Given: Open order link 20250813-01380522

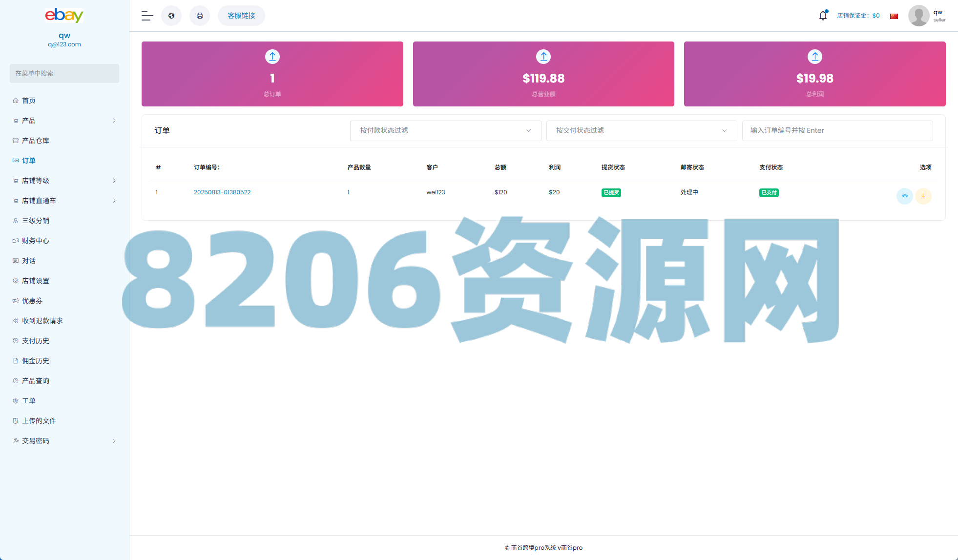Looking at the screenshot, I should tap(222, 192).
